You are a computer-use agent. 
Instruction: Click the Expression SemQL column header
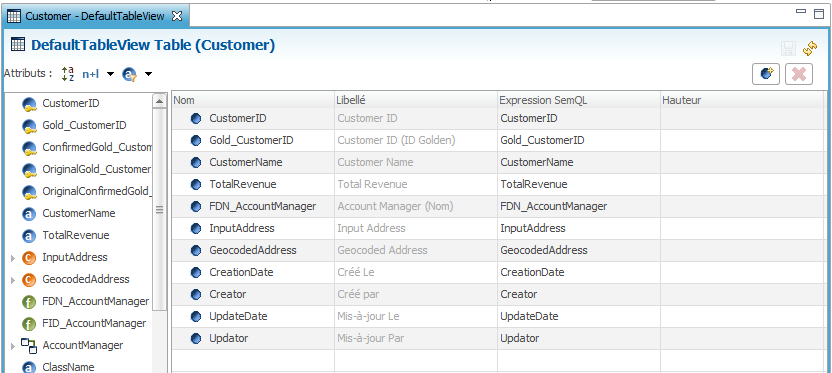pyautogui.click(x=578, y=100)
